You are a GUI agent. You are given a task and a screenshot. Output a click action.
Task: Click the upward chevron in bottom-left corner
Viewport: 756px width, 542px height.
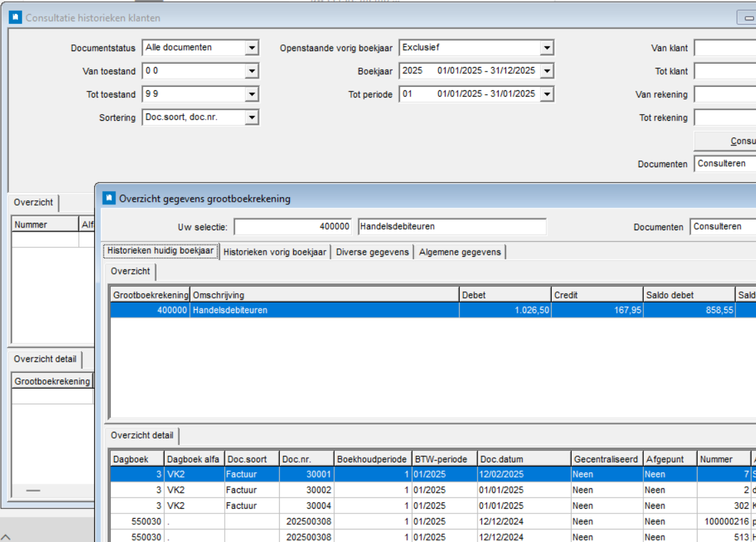click(5, 536)
